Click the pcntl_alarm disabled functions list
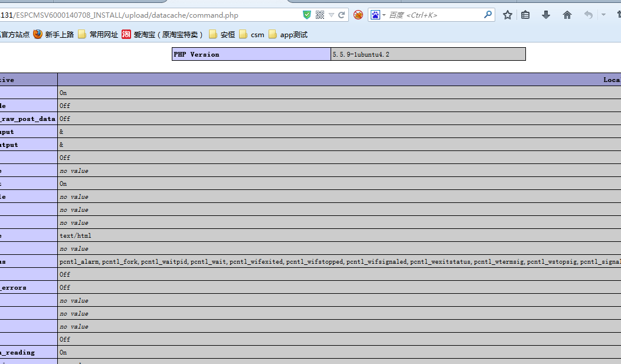Image resolution: width=621 pixels, height=364 pixels. pos(339,261)
